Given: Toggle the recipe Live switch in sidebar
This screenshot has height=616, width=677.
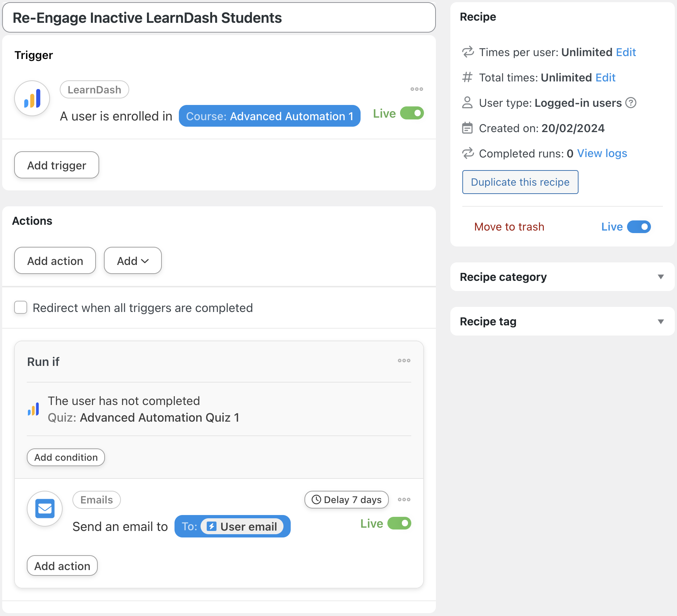Looking at the screenshot, I should click(x=639, y=227).
